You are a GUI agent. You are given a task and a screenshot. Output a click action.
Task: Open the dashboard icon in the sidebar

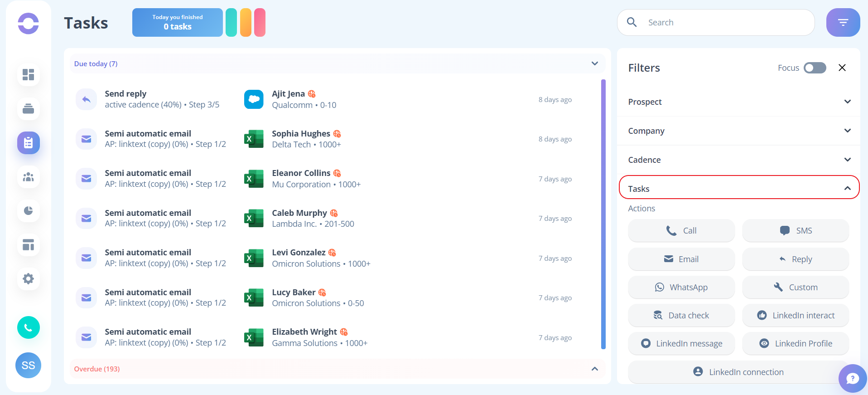pyautogui.click(x=28, y=75)
